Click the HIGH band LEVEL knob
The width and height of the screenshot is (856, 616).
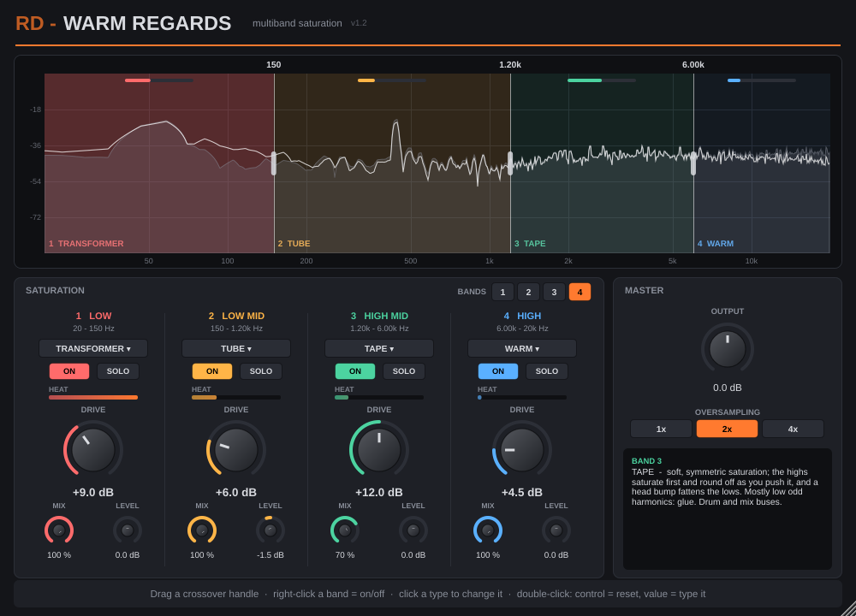(556, 530)
